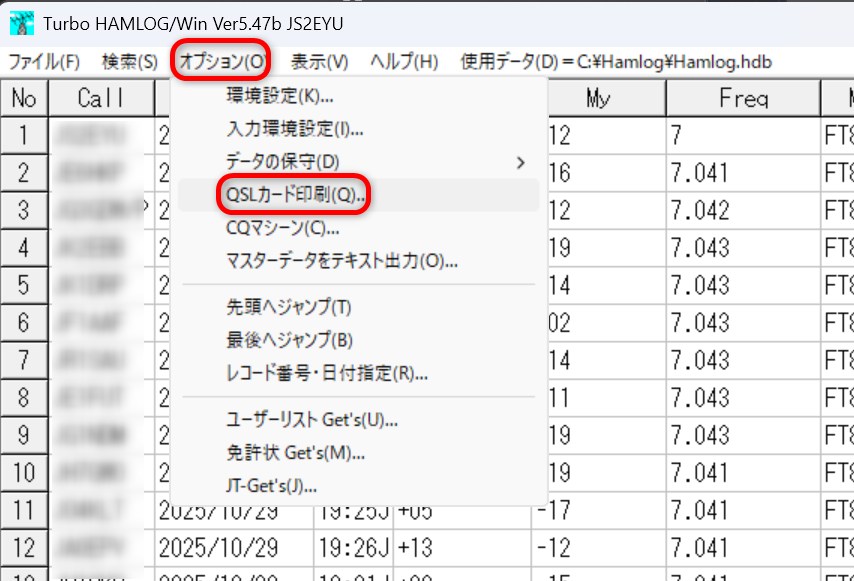Viewport: 854px width, 581px height.
Task: Choose 入力環境設定(I) menu entry
Action: pos(294,129)
